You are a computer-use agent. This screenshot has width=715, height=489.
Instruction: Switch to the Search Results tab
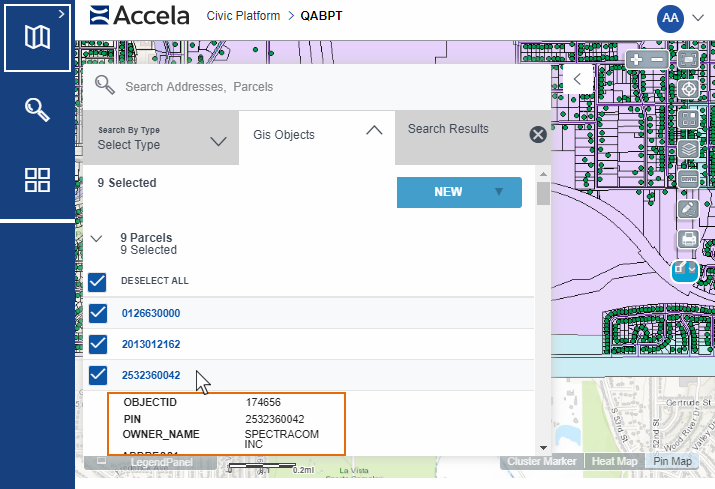(448, 129)
